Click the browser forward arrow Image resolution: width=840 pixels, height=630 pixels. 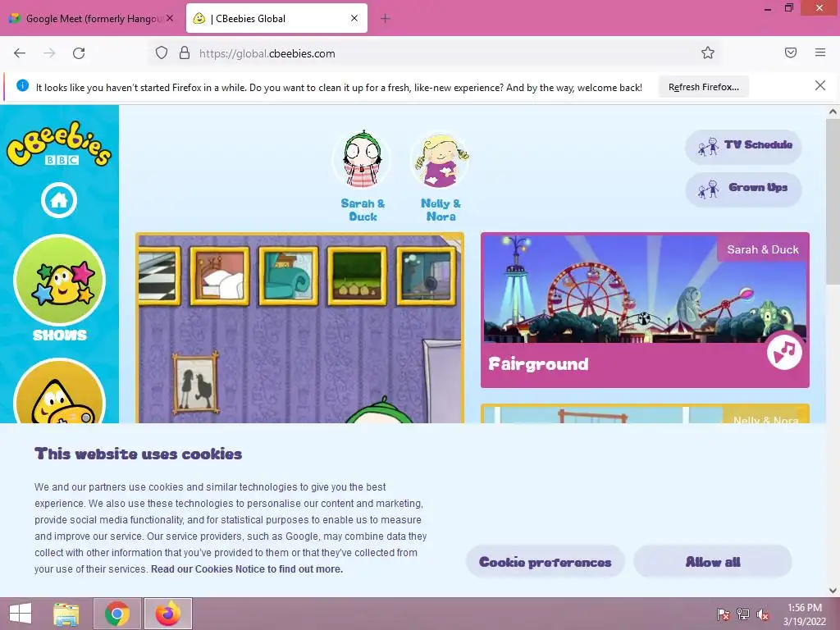tap(49, 53)
